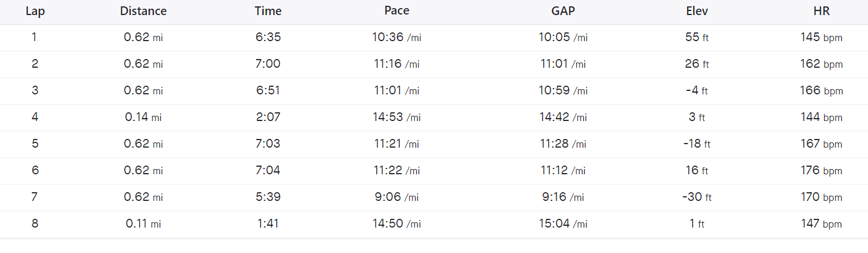This screenshot has height=253, width=868.
Task: Click the GAP column header
Action: 563,11
